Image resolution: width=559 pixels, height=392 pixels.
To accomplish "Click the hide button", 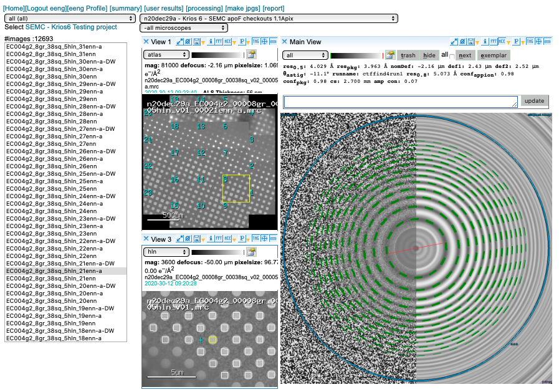I will point(429,55).
